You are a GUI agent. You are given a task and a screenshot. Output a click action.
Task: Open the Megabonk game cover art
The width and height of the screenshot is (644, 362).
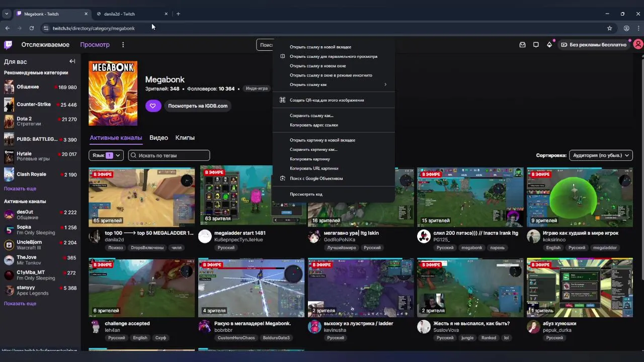(x=113, y=94)
